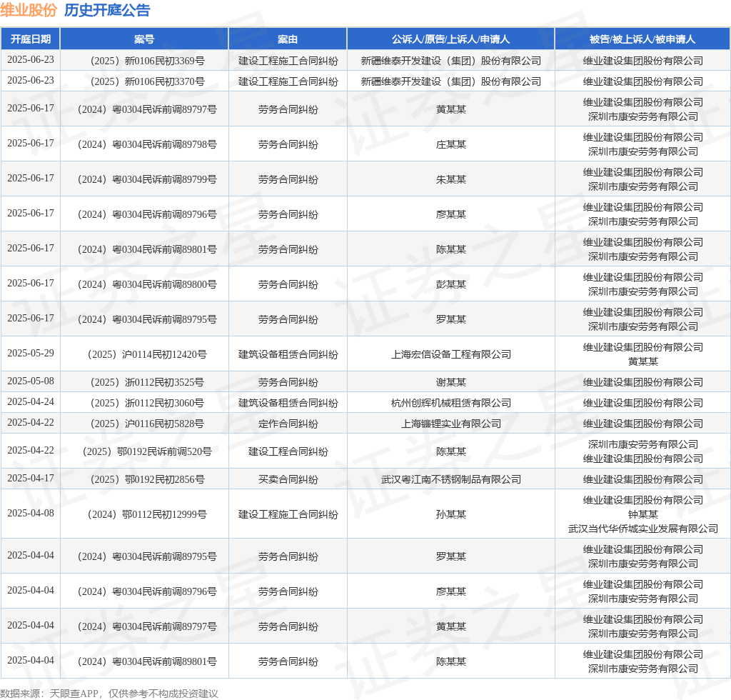The image size is (731, 700).
Task: Click plaintiff 杭州创辉机械租赁有限公司
Action: click(x=451, y=403)
